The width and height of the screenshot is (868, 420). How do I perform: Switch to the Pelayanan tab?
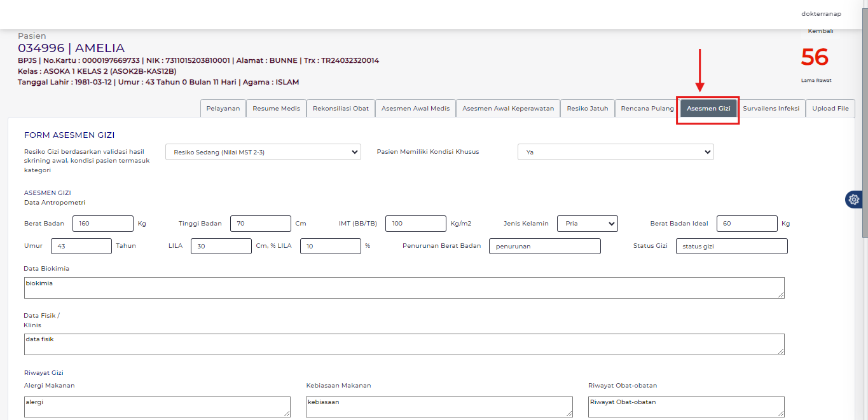223,109
